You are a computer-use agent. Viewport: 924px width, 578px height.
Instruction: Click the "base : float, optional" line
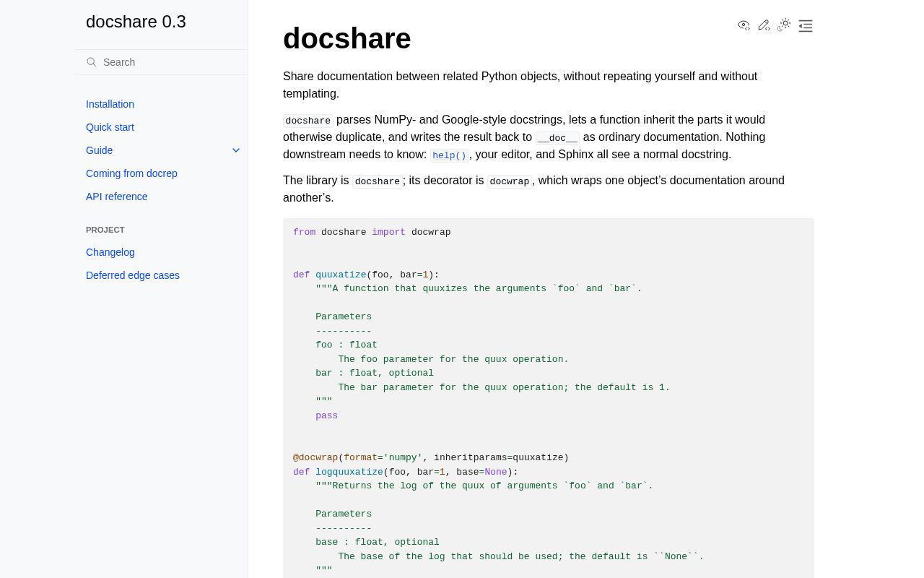point(378,542)
